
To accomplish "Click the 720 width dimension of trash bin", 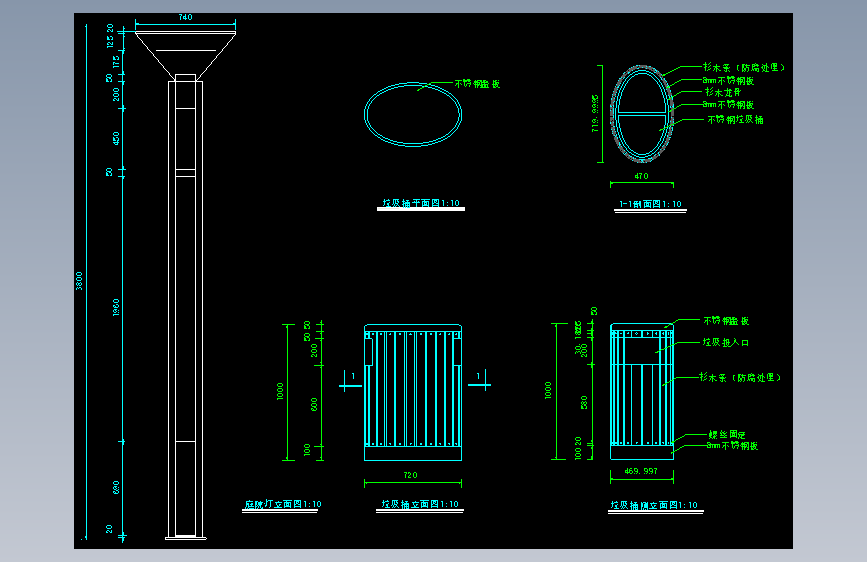I will (410, 475).
